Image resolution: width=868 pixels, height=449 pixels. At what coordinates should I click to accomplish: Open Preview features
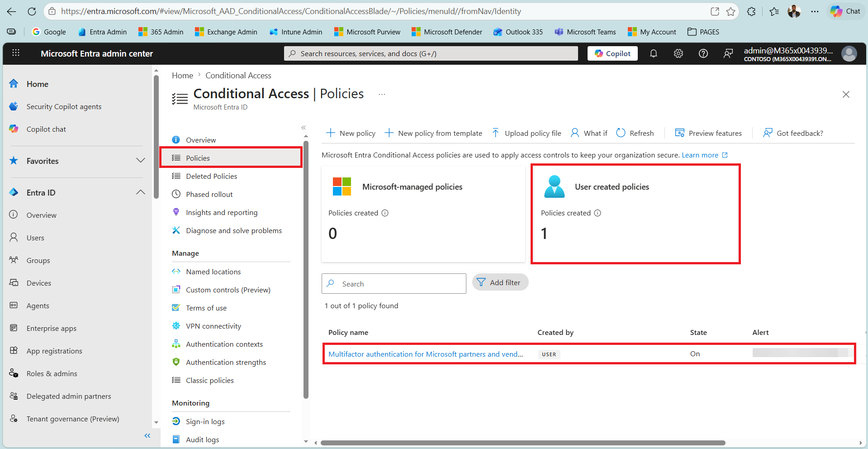708,133
